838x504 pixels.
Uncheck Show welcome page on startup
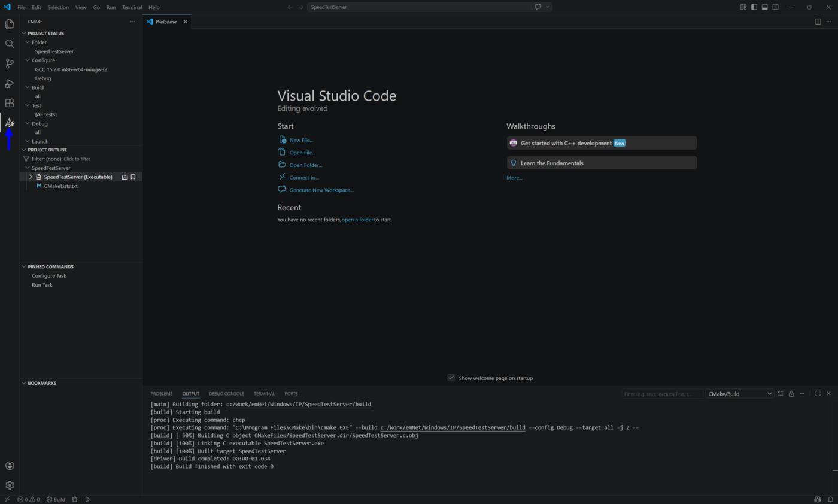[x=451, y=378]
